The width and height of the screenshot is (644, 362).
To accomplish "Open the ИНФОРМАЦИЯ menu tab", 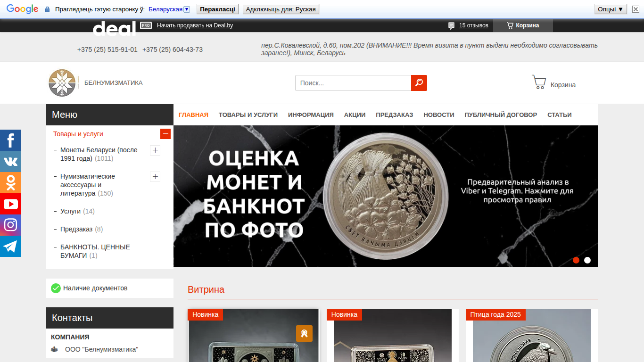I will click(311, 115).
